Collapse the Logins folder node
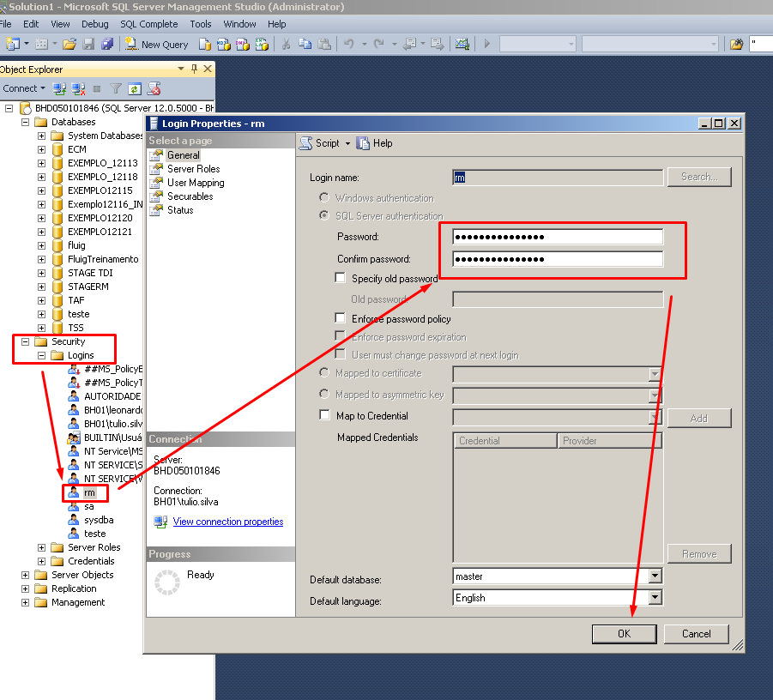This screenshot has width=773, height=700. [x=41, y=355]
